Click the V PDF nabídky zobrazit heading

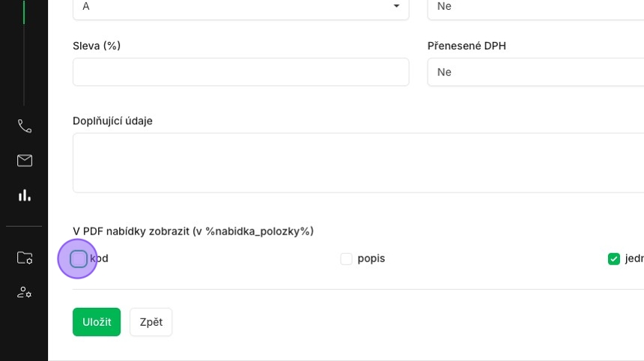click(193, 231)
